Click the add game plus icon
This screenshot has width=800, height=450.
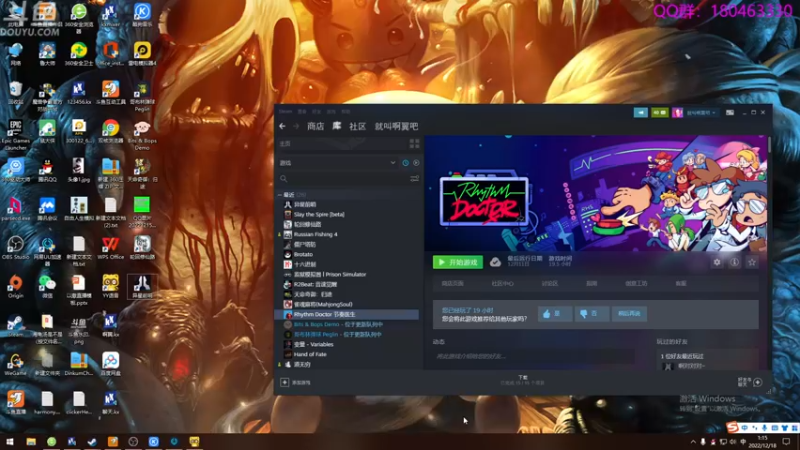[x=285, y=382]
